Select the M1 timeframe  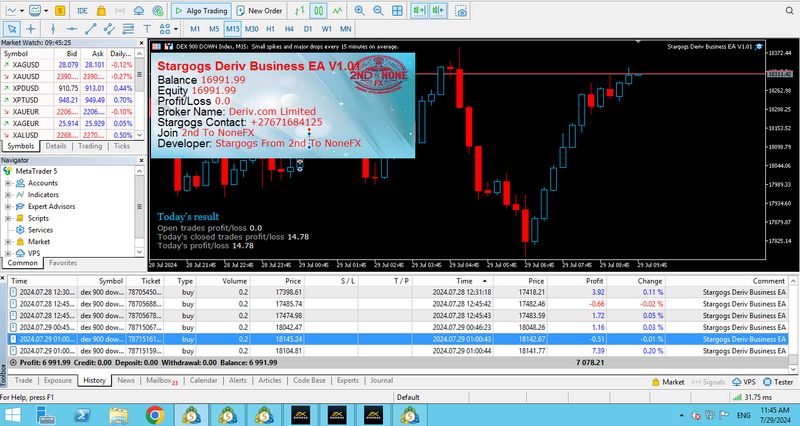coord(195,29)
